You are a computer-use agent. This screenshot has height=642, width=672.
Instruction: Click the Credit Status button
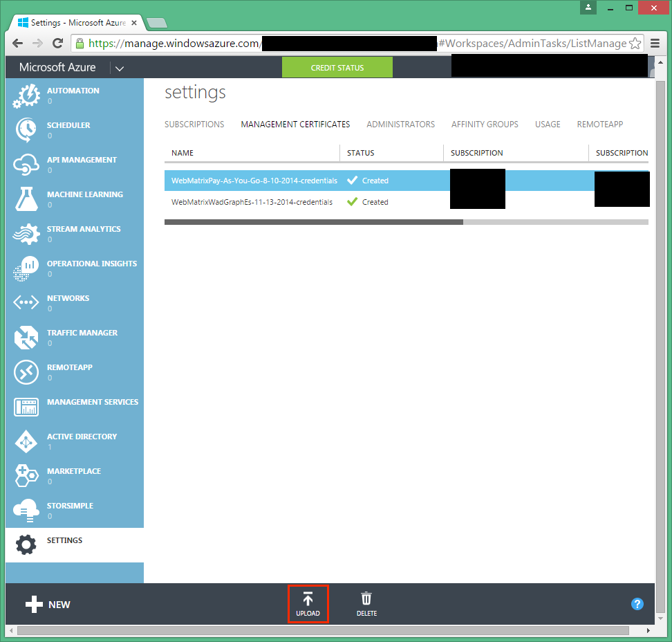337,67
